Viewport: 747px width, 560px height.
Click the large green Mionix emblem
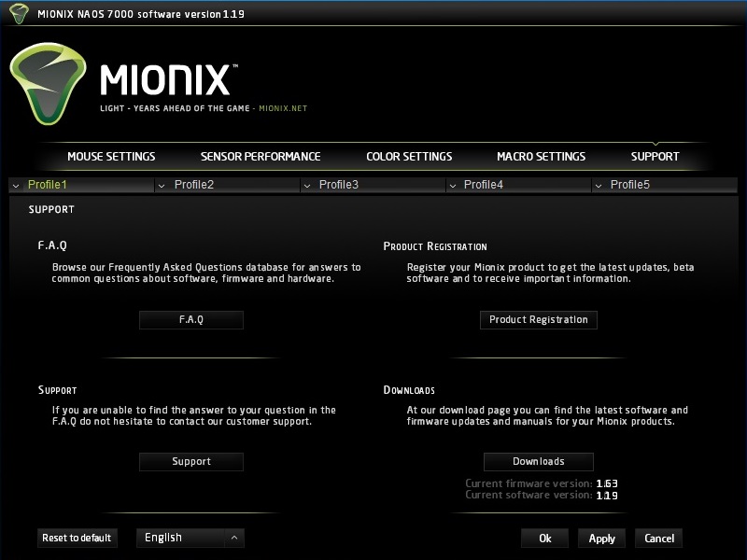(48, 82)
